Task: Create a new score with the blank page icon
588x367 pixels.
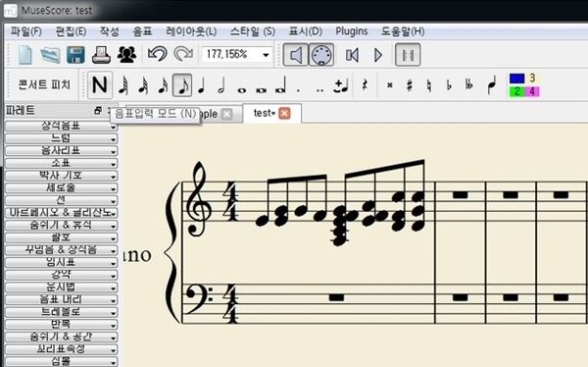Action: tap(25, 55)
